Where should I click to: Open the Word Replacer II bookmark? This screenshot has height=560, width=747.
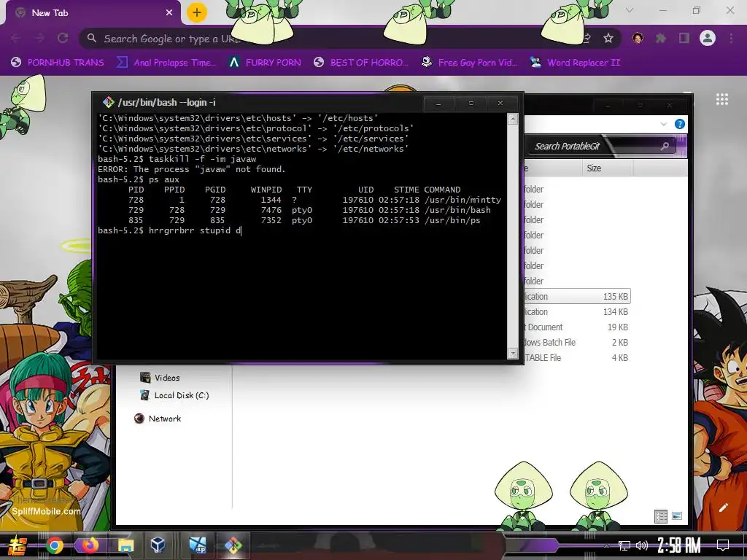pyautogui.click(x=575, y=63)
